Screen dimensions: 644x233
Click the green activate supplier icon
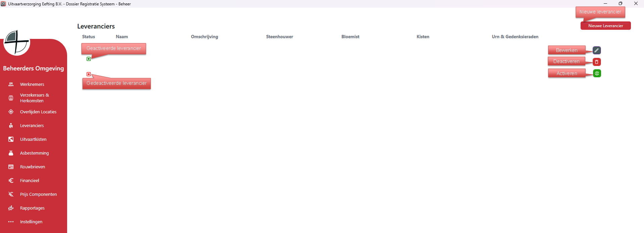(597, 73)
